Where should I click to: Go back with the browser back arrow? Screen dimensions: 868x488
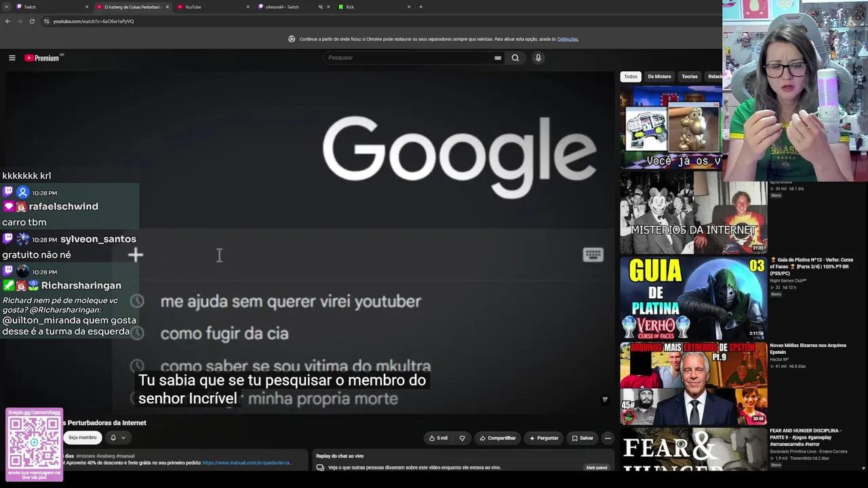pyautogui.click(x=7, y=21)
